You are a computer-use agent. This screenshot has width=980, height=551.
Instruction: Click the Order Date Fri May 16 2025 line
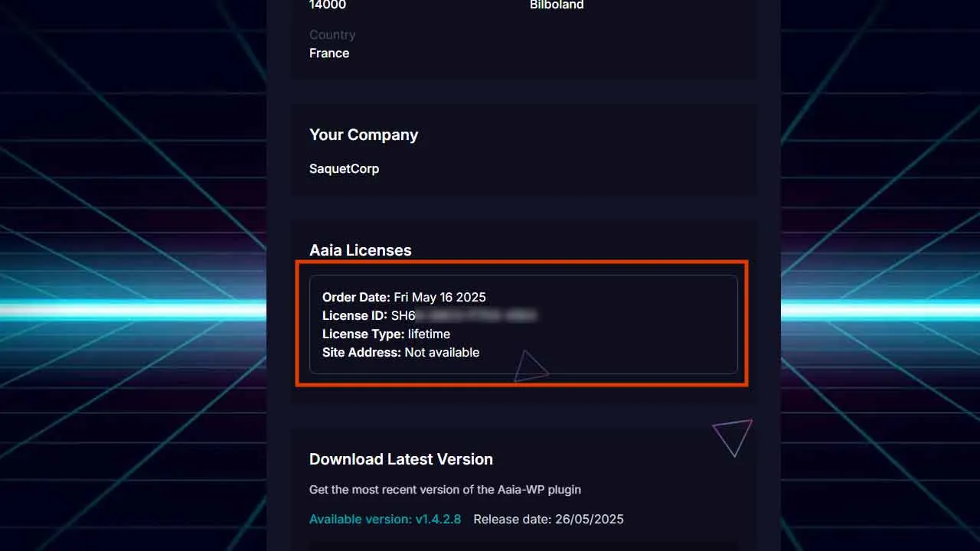click(403, 297)
